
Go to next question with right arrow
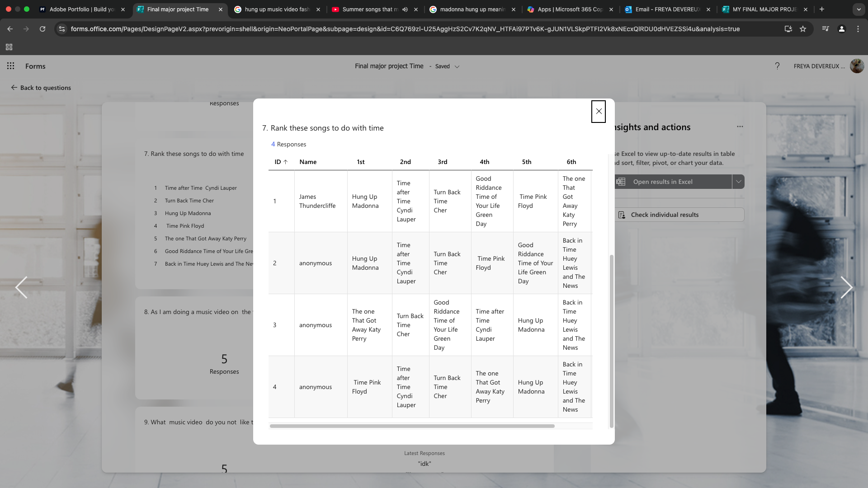(846, 287)
